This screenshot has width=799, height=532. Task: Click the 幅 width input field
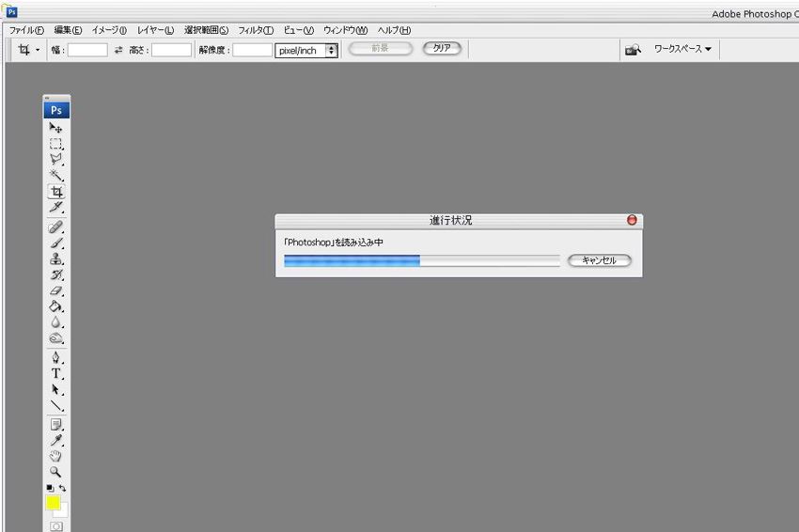click(x=87, y=50)
